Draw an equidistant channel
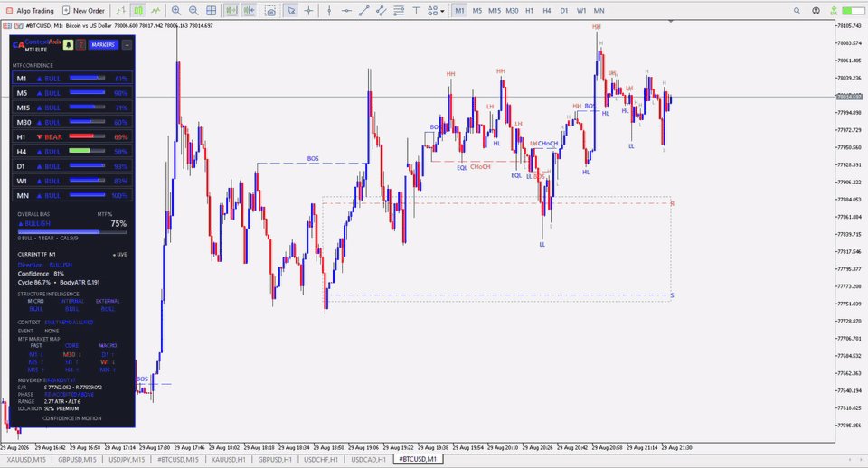Viewport: 868px width, 468px height. click(x=381, y=11)
